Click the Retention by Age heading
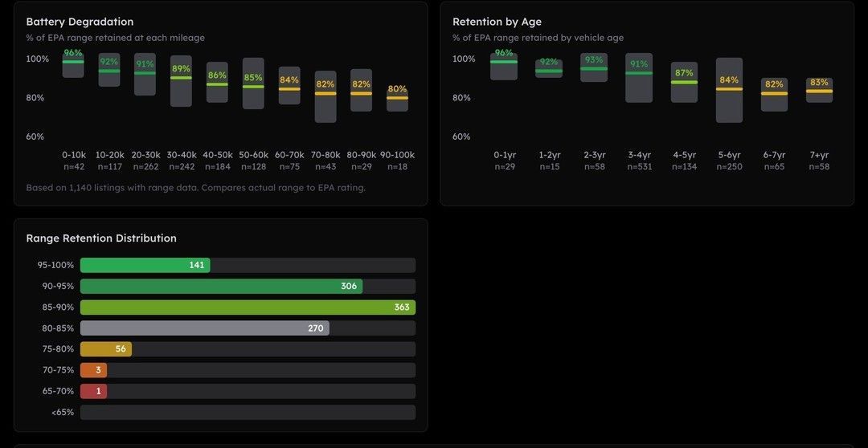 [497, 22]
